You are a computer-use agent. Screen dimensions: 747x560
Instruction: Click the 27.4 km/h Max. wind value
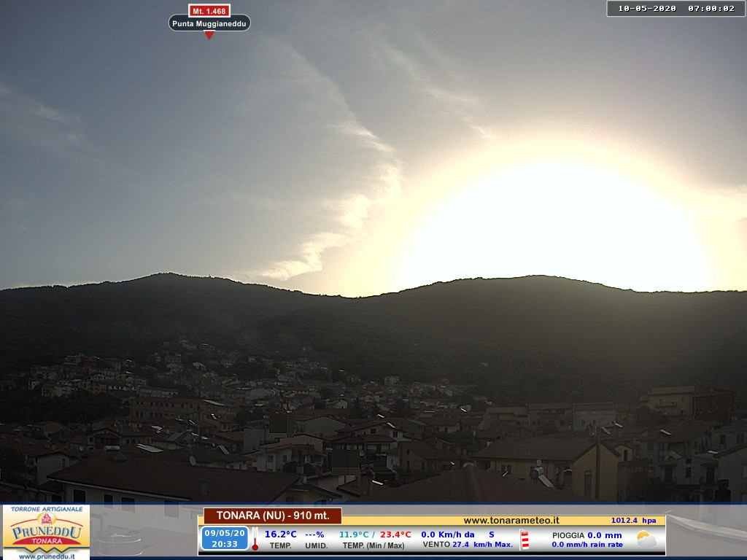coord(483,544)
